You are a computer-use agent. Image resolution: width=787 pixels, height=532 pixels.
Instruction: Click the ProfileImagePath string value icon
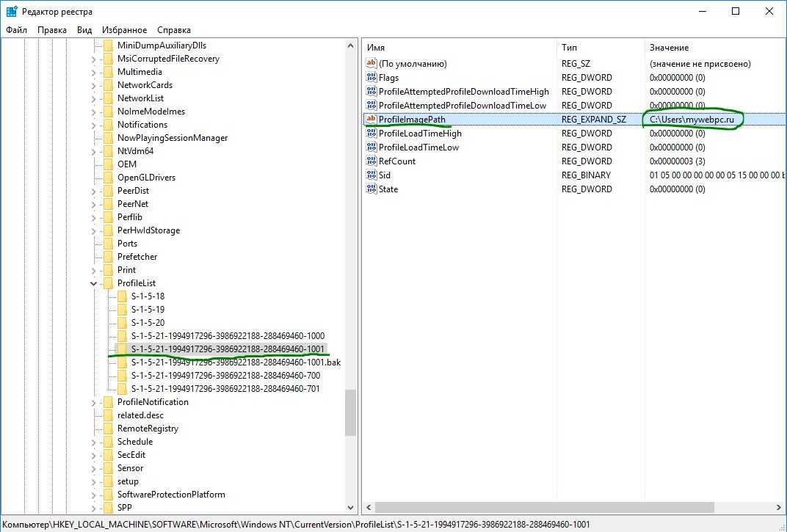tap(371, 120)
